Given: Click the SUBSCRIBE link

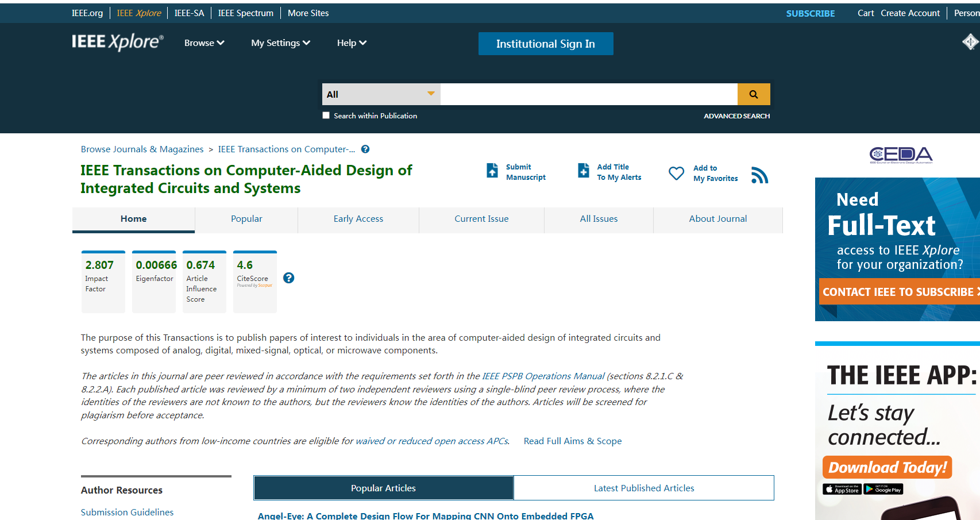Looking at the screenshot, I should 811,13.
